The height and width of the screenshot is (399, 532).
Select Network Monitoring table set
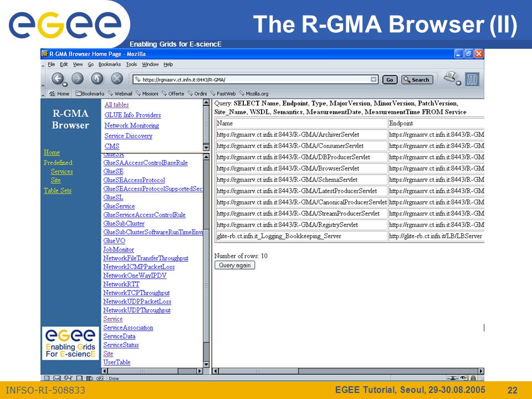pyautogui.click(x=132, y=126)
